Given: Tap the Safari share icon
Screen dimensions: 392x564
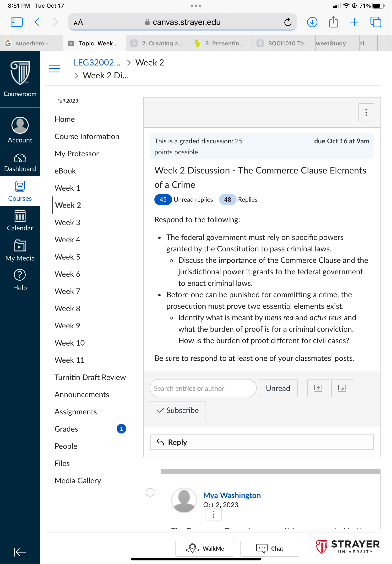Looking at the screenshot, I should [333, 22].
